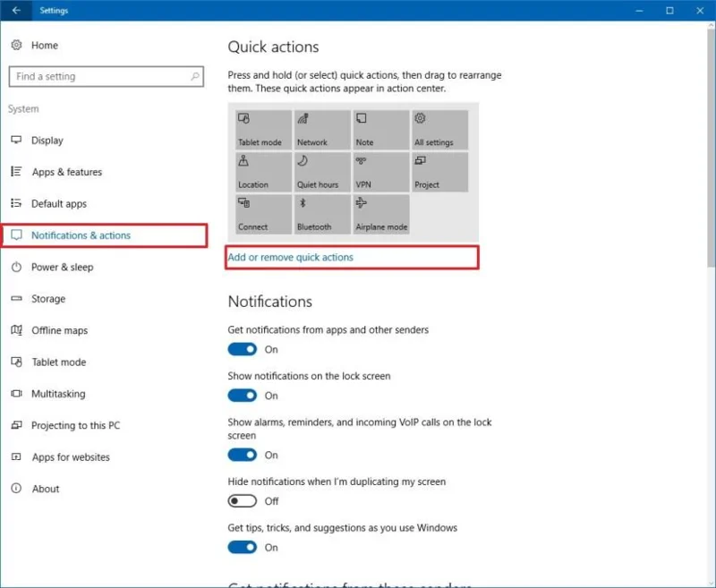716x588 pixels.
Task: Maximize the Settings window
Action: click(x=669, y=10)
